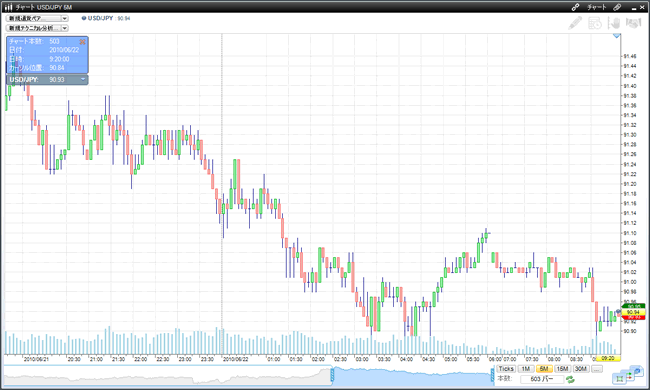Expand the USD/JPY 90.93 info row
Screen dimensions: 650x390
point(83,79)
